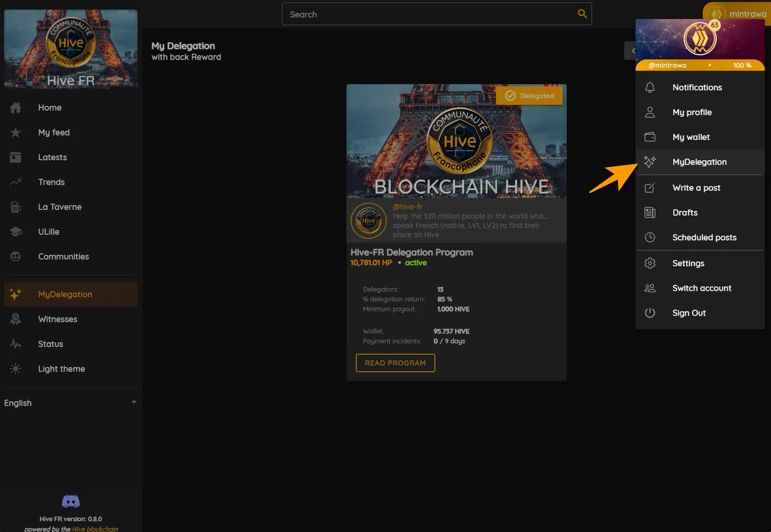
Task: Click the Communities icon in sidebar
Action: tap(16, 257)
